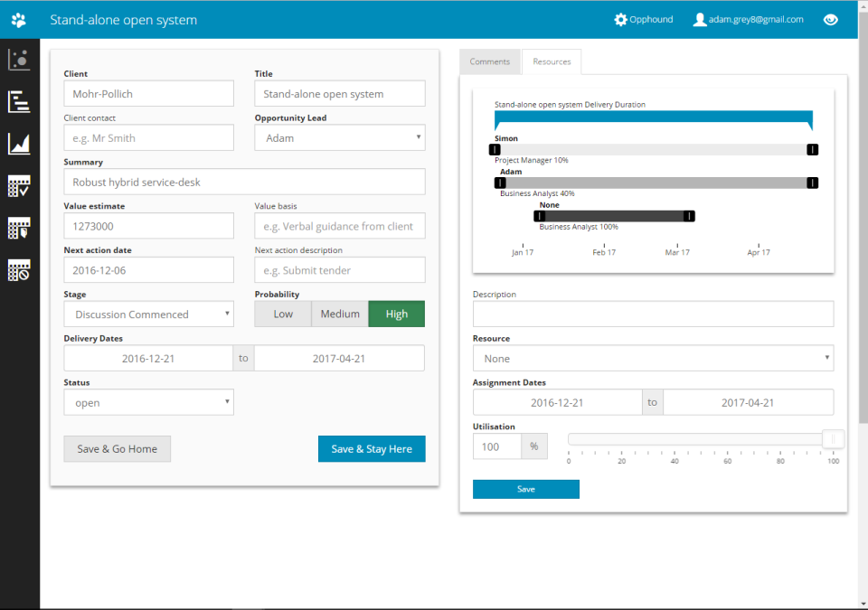Click the Opphound link in header
The image size is (868, 610).
(651, 19)
